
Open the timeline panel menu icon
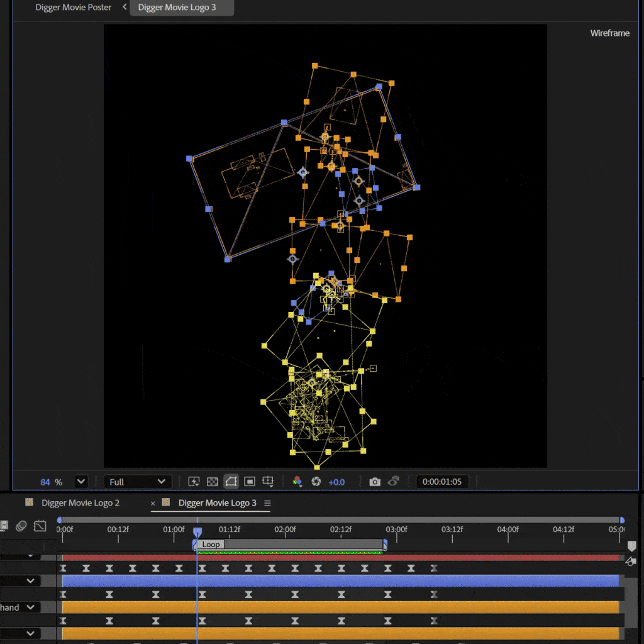[267, 503]
